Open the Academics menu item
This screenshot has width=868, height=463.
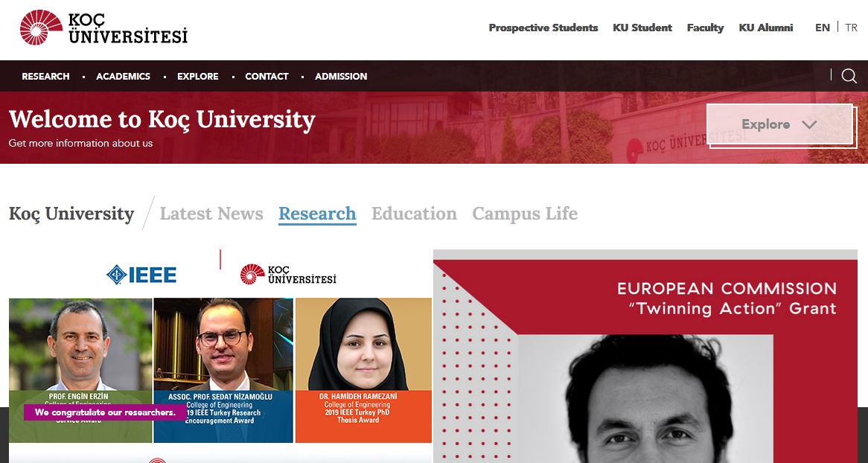pyautogui.click(x=123, y=77)
